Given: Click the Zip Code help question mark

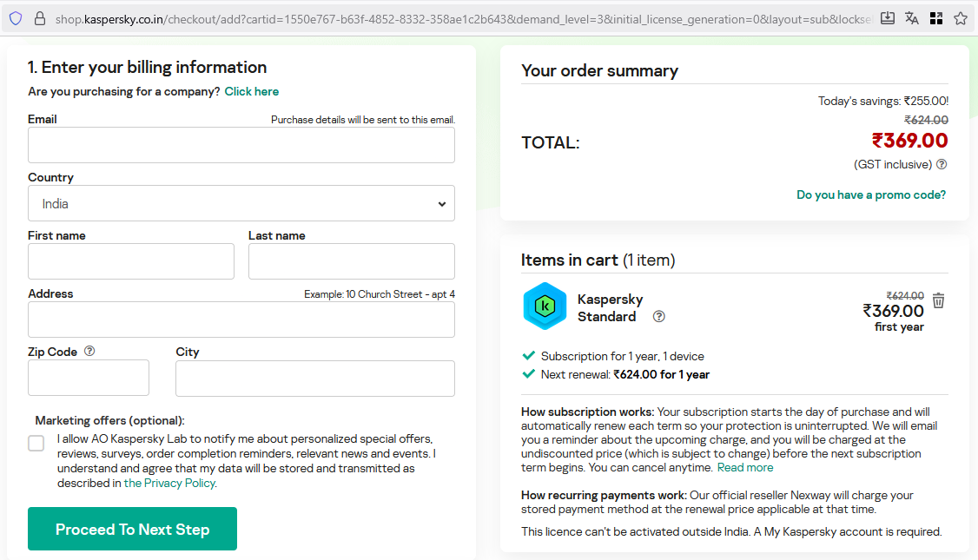Looking at the screenshot, I should [89, 352].
